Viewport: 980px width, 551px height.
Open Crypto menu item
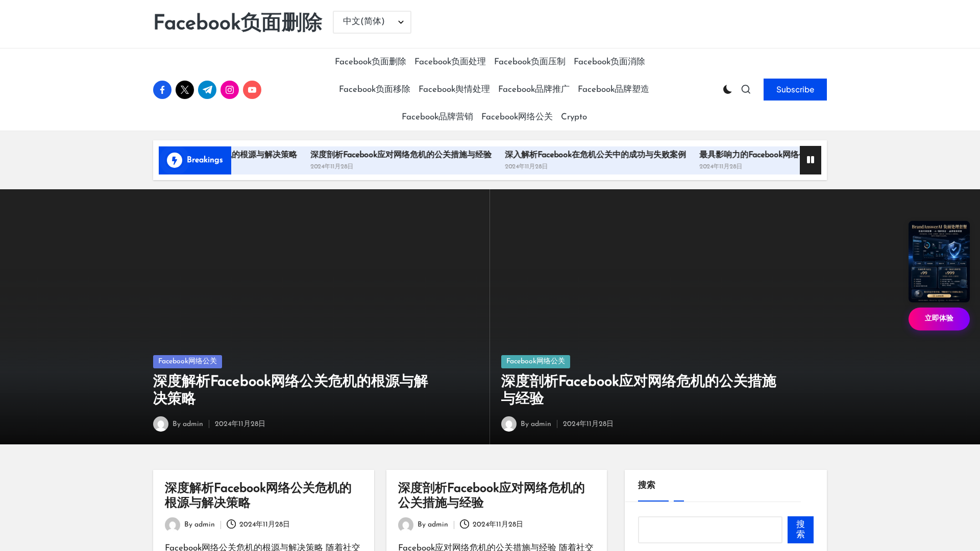[x=574, y=117]
